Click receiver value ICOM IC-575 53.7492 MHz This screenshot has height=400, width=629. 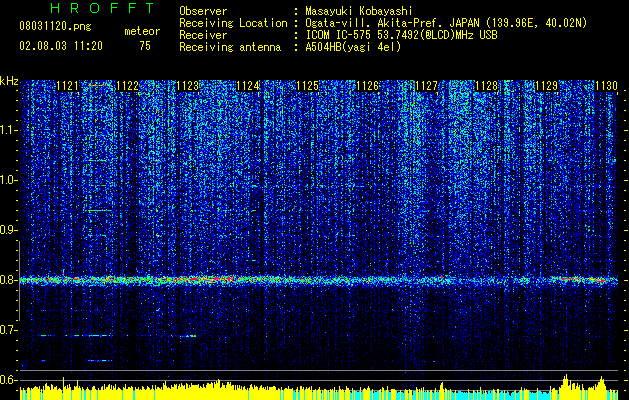tap(402, 35)
